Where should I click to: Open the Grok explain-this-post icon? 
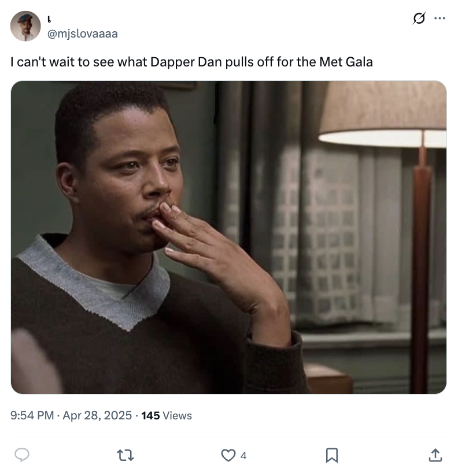419,18
